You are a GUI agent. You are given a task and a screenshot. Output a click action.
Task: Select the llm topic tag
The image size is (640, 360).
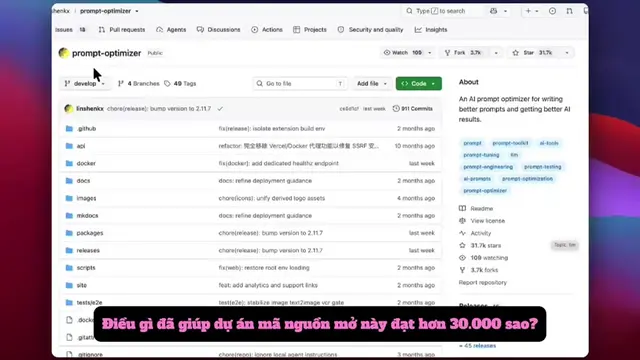tap(514, 155)
